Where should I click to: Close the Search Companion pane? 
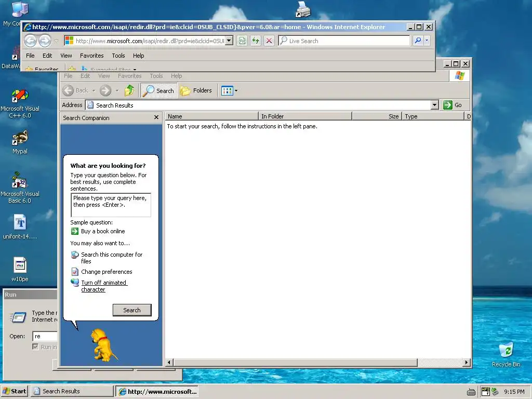pyautogui.click(x=156, y=117)
